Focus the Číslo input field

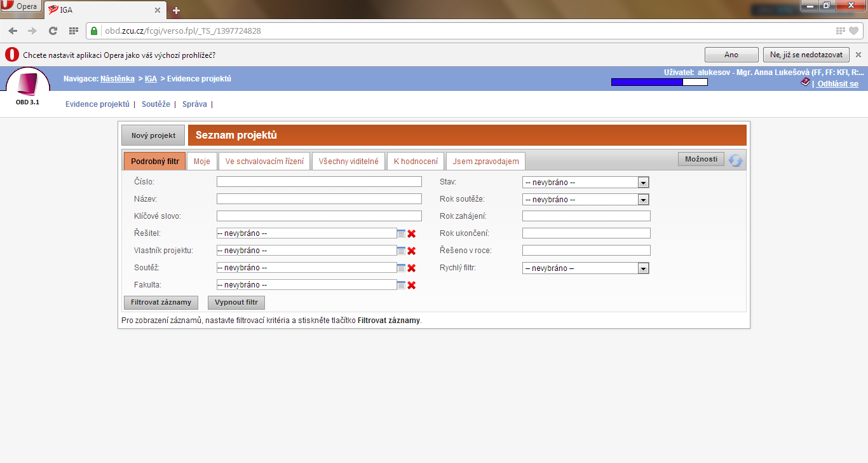pos(319,182)
